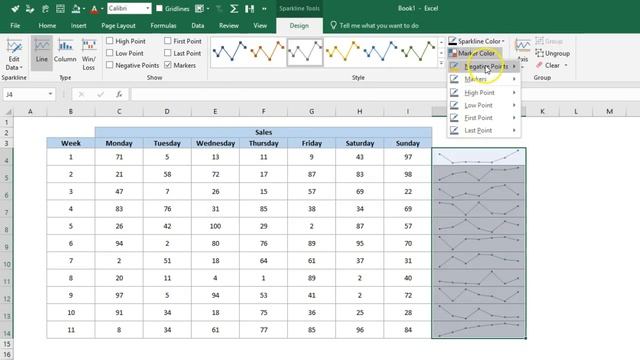Open the Last Point color submenu
640x360 pixels.
(484, 131)
